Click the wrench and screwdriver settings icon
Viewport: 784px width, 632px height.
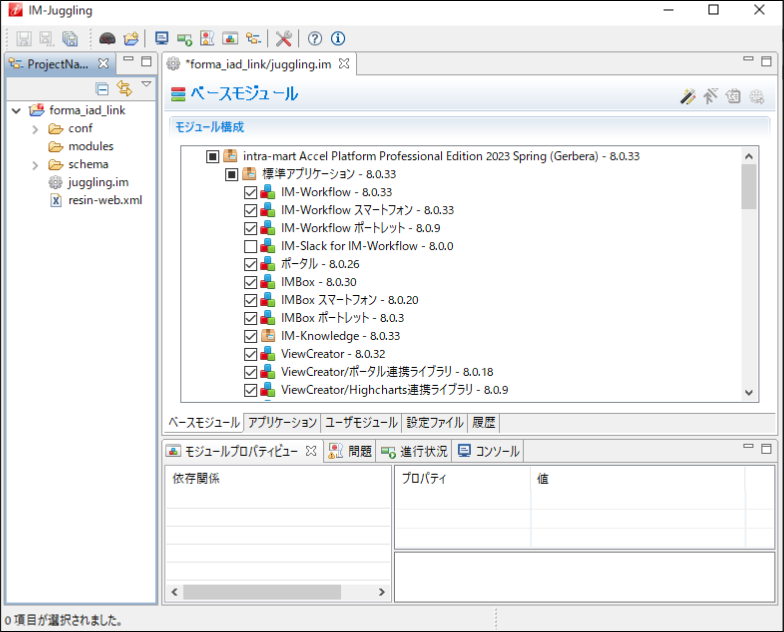click(x=283, y=39)
